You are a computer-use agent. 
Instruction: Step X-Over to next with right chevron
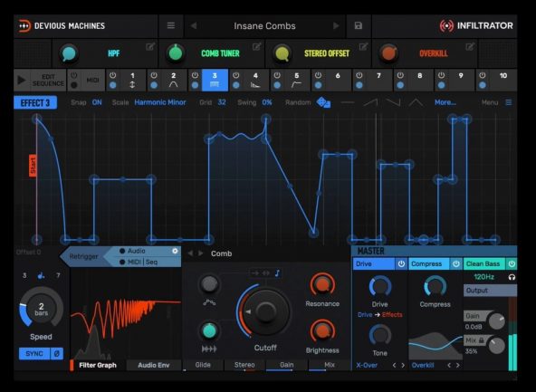coord(403,366)
